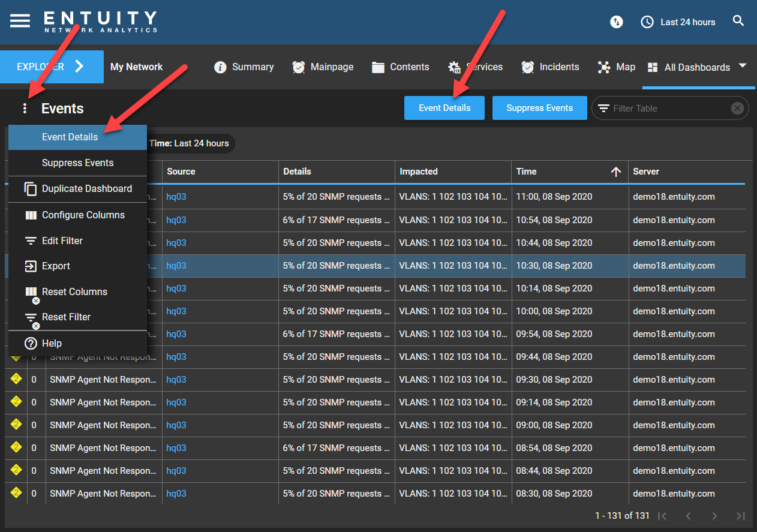The width and height of the screenshot is (757, 532).
Task: Expand the All Dashboards dropdown arrow
Action: click(x=743, y=65)
